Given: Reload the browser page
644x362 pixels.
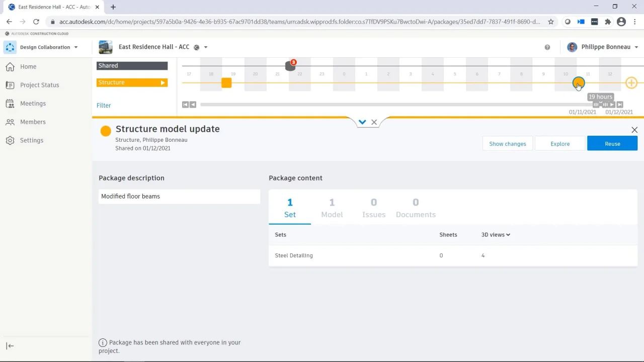Looking at the screenshot, I should [x=36, y=22].
